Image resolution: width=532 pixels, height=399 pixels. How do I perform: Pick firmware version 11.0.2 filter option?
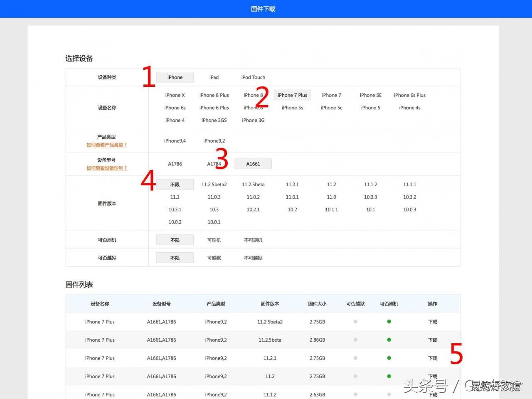click(253, 197)
